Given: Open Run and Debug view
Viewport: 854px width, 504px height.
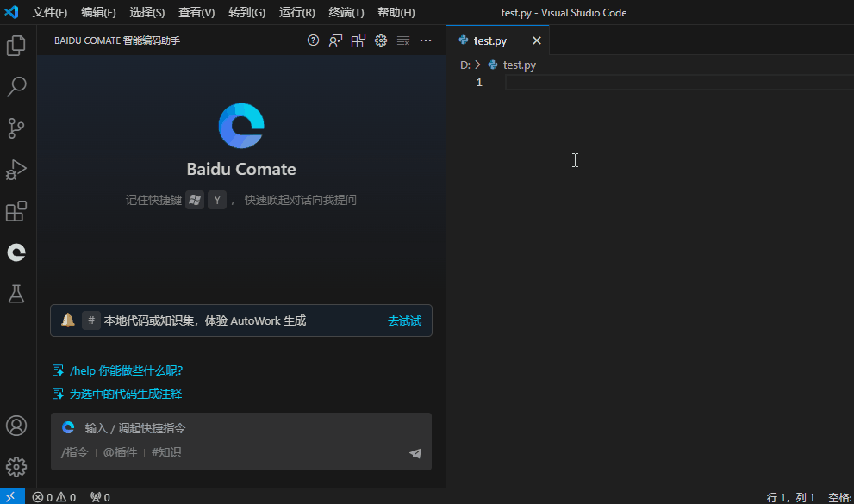Looking at the screenshot, I should [x=16, y=170].
